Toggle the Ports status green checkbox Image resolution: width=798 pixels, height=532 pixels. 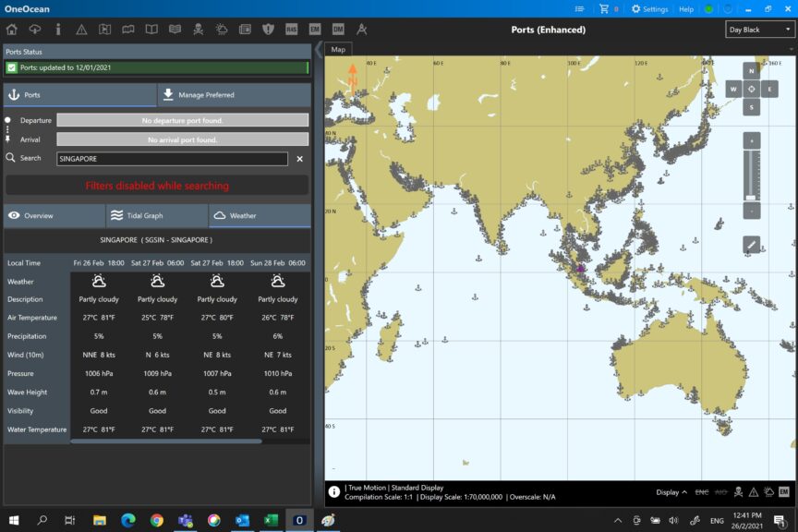pos(12,67)
